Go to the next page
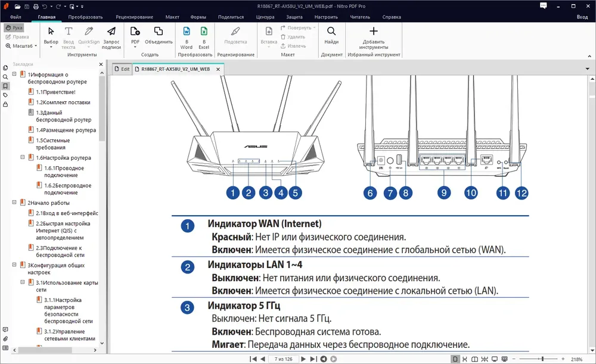 [303, 359]
